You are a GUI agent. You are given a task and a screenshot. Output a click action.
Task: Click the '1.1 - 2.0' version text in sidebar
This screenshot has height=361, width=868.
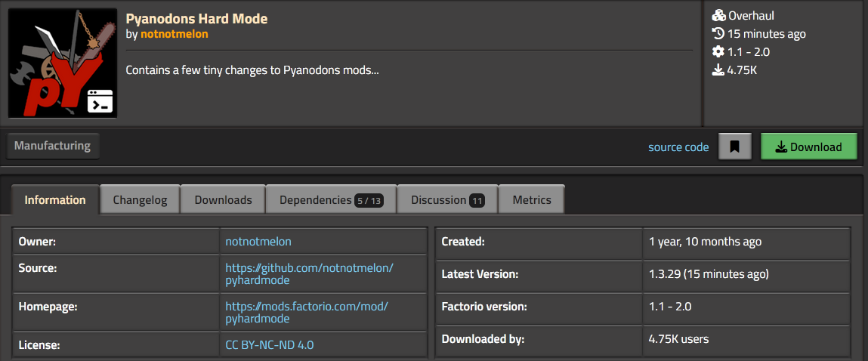coord(749,52)
